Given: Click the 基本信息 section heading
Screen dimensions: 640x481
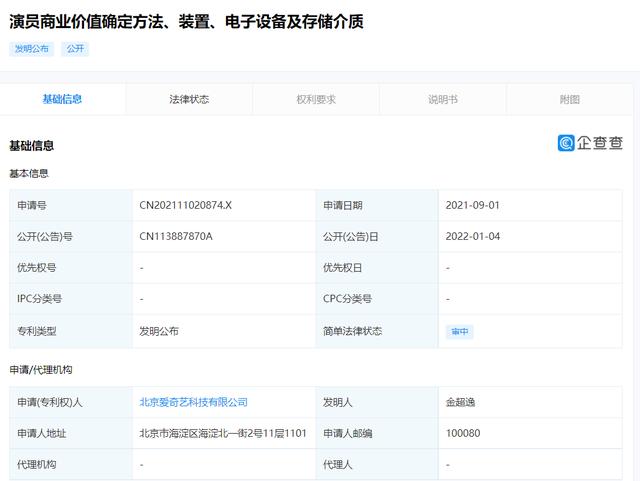Looking at the screenshot, I should click(x=29, y=173).
